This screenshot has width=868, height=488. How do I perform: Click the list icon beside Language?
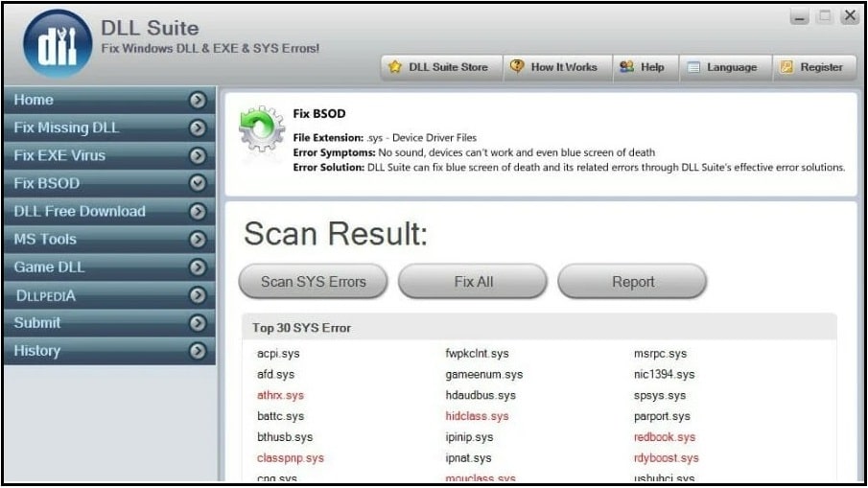(x=693, y=67)
